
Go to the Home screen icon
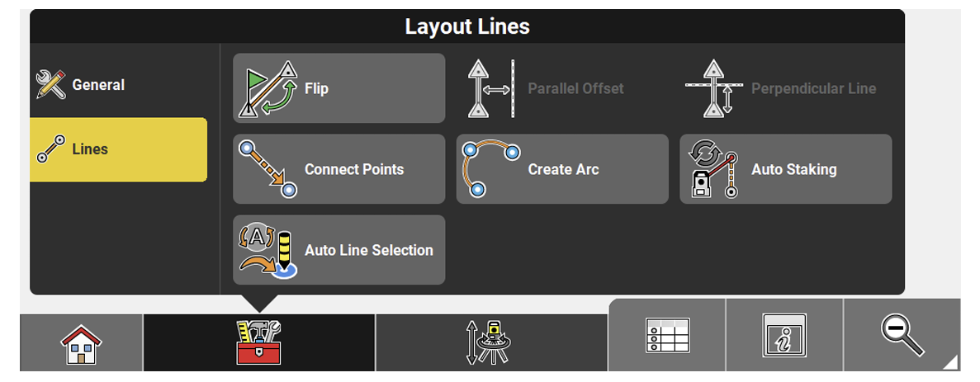tap(82, 344)
